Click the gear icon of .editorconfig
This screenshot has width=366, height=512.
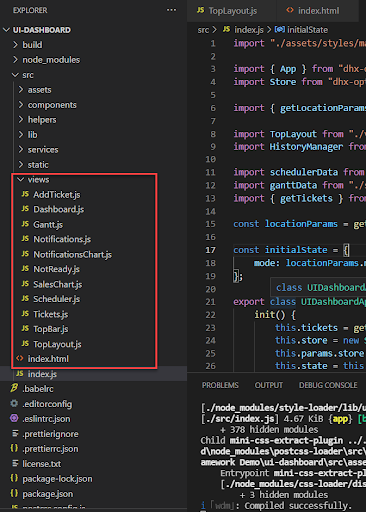click(x=14, y=403)
